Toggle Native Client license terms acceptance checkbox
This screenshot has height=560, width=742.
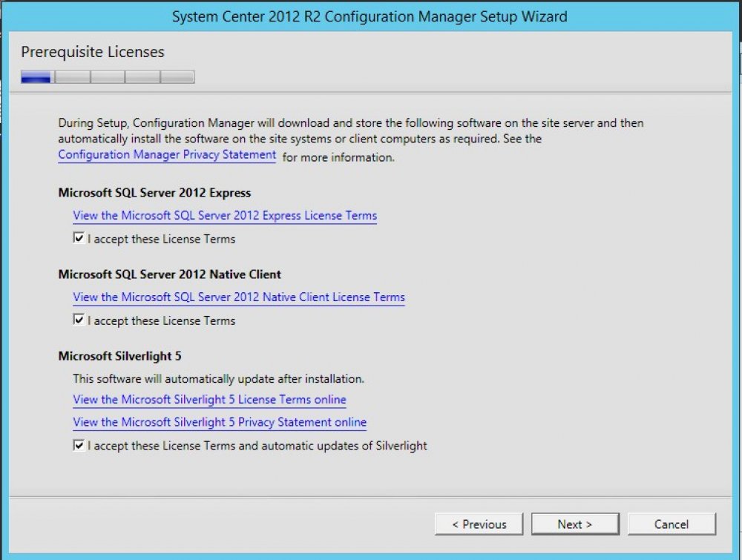tap(79, 320)
